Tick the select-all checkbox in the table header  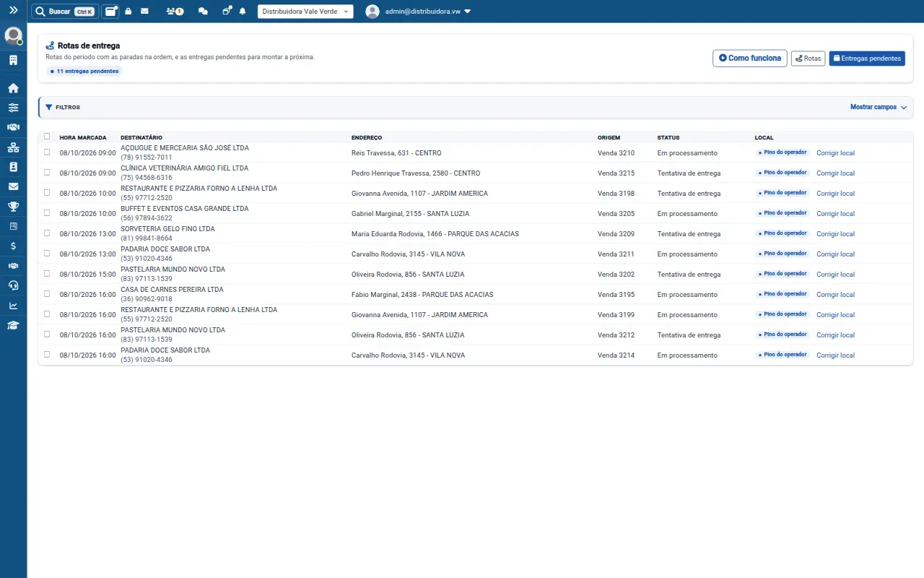(47, 137)
